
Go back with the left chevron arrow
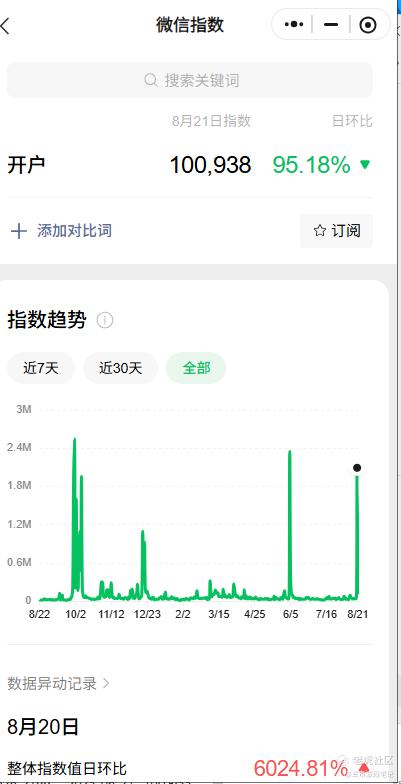(x=5, y=26)
